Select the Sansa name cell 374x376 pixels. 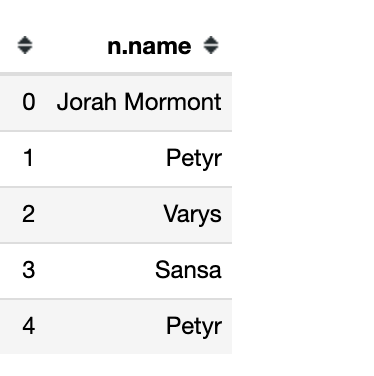point(188,270)
